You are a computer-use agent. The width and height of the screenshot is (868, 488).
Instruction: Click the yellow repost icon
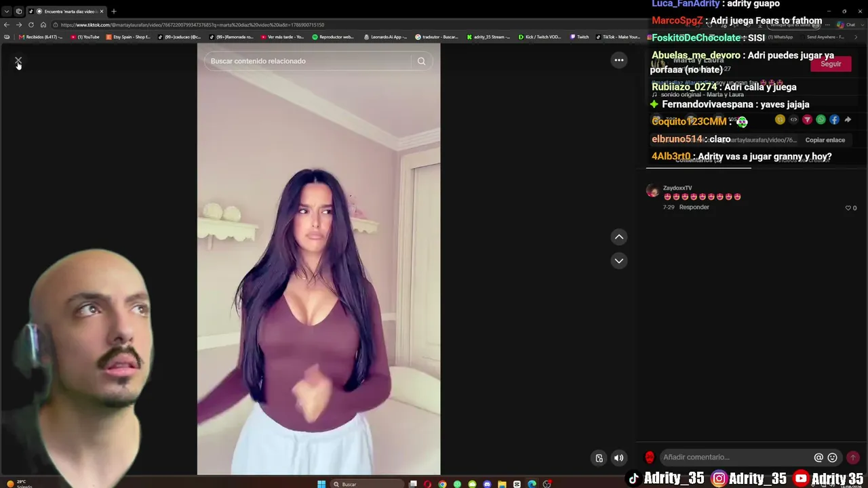tap(780, 120)
